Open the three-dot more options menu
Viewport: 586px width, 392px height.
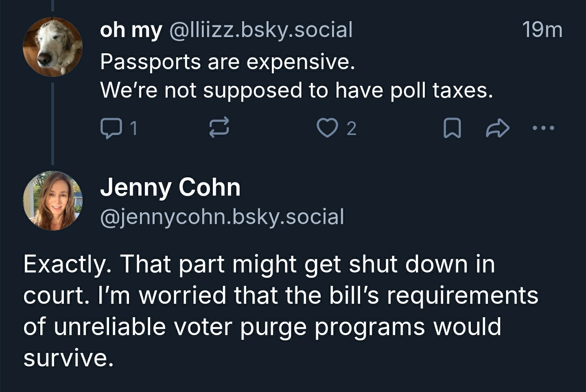tap(543, 128)
